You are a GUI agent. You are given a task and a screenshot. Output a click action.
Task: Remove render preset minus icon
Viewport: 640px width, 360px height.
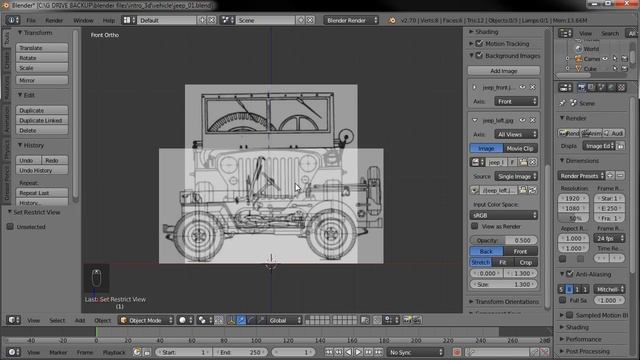click(620, 176)
